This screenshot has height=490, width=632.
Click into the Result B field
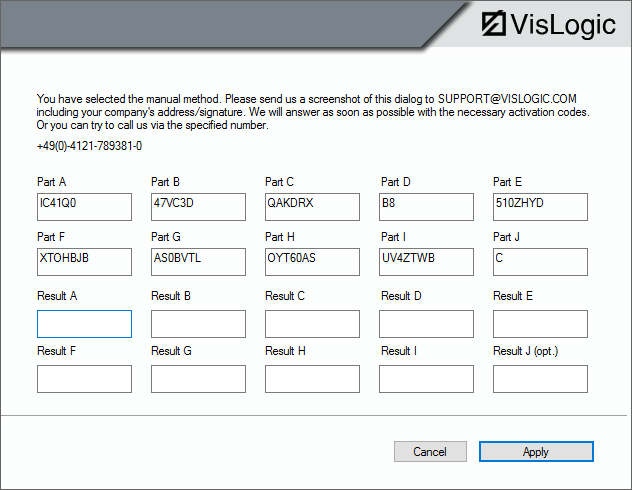click(198, 324)
